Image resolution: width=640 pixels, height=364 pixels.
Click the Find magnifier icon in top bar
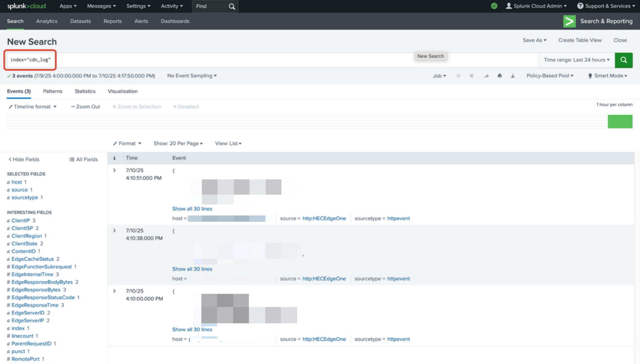(232, 6)
